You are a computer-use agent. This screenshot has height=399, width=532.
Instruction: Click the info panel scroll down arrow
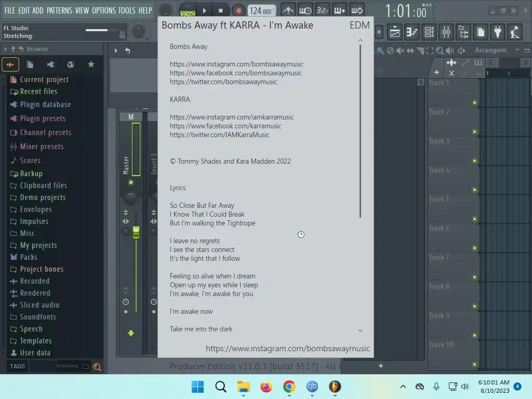pyautogui.click(x=360, y=330)
